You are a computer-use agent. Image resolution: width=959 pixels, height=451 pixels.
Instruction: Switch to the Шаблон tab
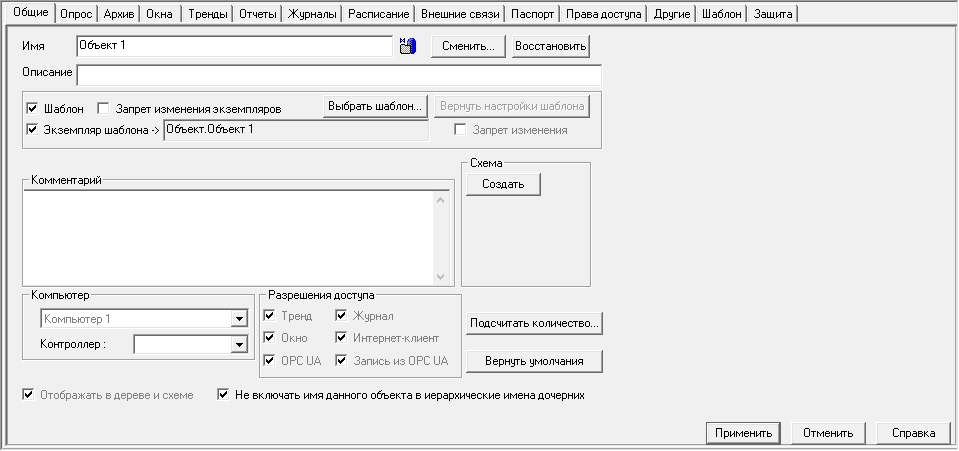pos(722,13)
